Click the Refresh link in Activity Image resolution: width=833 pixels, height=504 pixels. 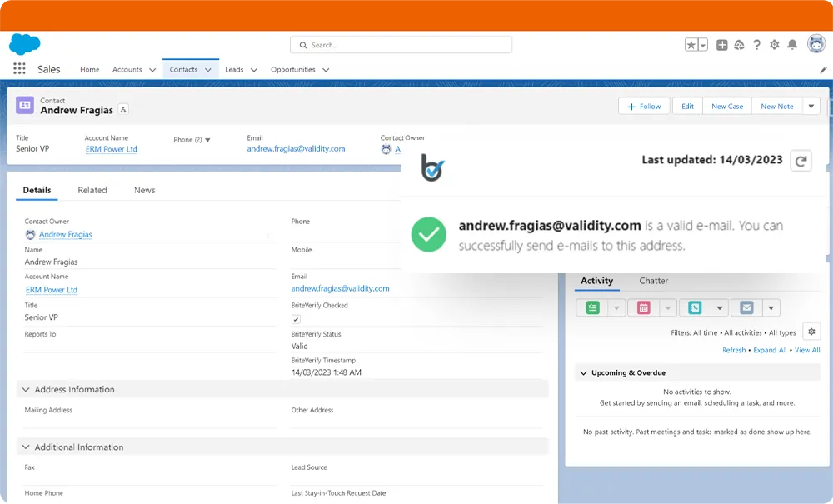(x=734, y=350)
